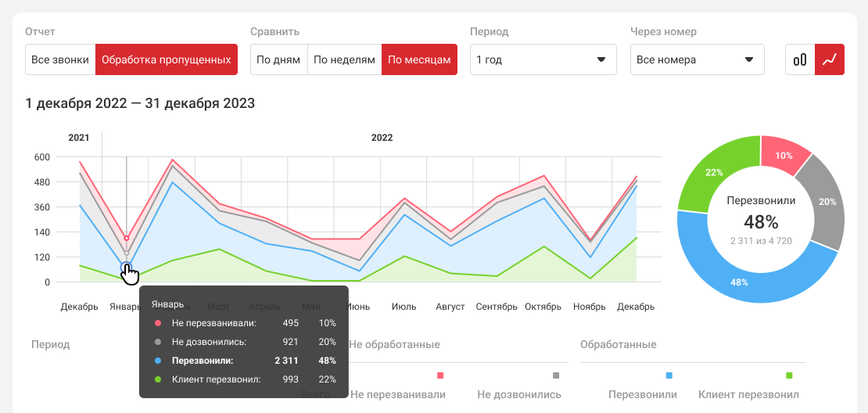Click the Июль label on chart axis
This screenshot has height=413, width=868.
pos(404,307)
